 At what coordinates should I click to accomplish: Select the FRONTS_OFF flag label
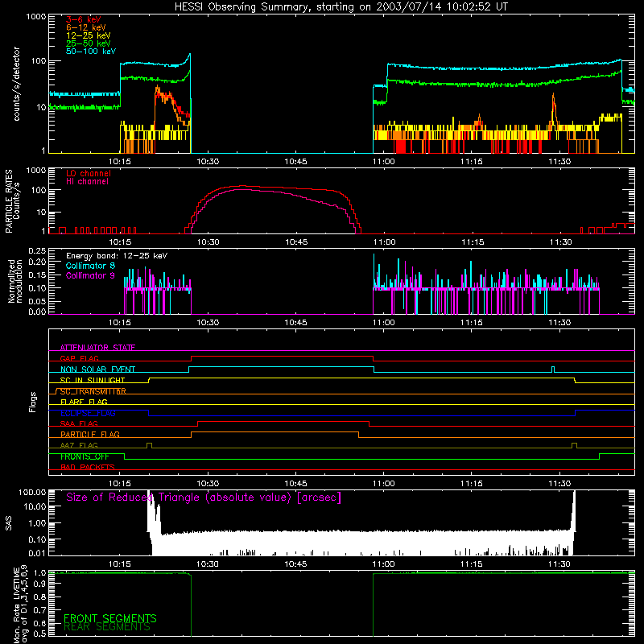click(85, 456)
